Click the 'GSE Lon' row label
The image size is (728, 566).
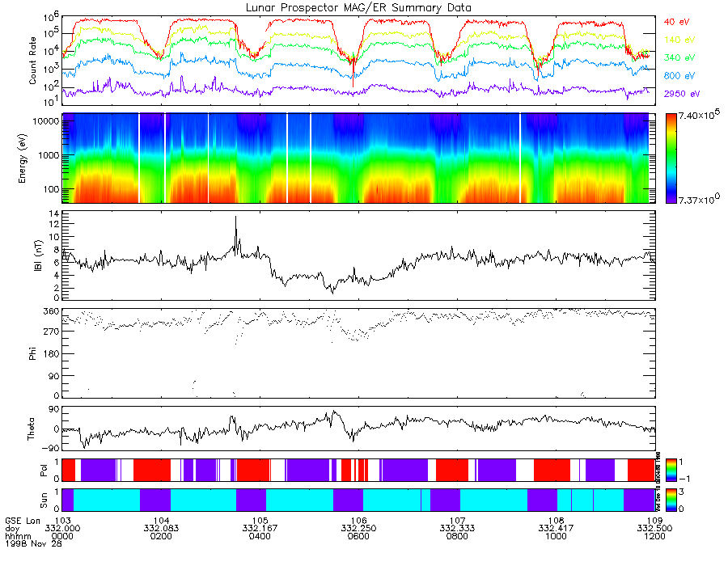[x=23, y=521]
